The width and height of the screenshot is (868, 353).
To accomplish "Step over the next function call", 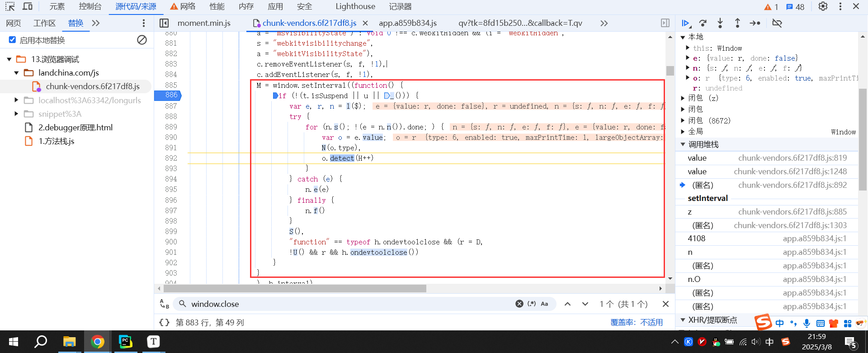I will click(x=703, y=23).
